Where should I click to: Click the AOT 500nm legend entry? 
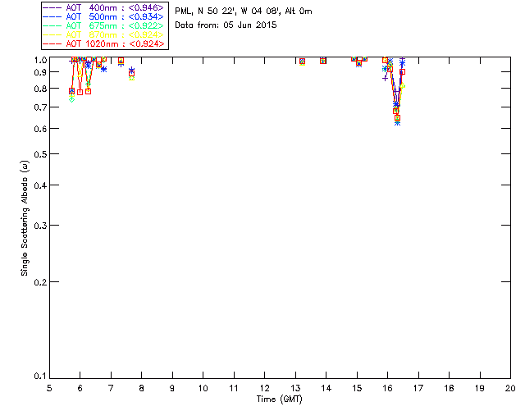pyautogui.click(x=104, y=16)
